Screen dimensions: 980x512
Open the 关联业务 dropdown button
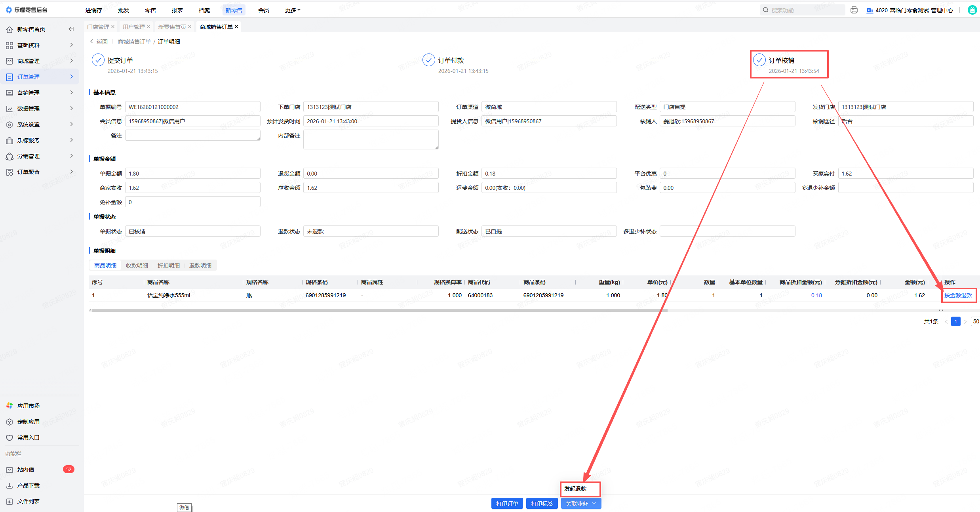click(581, 504)
